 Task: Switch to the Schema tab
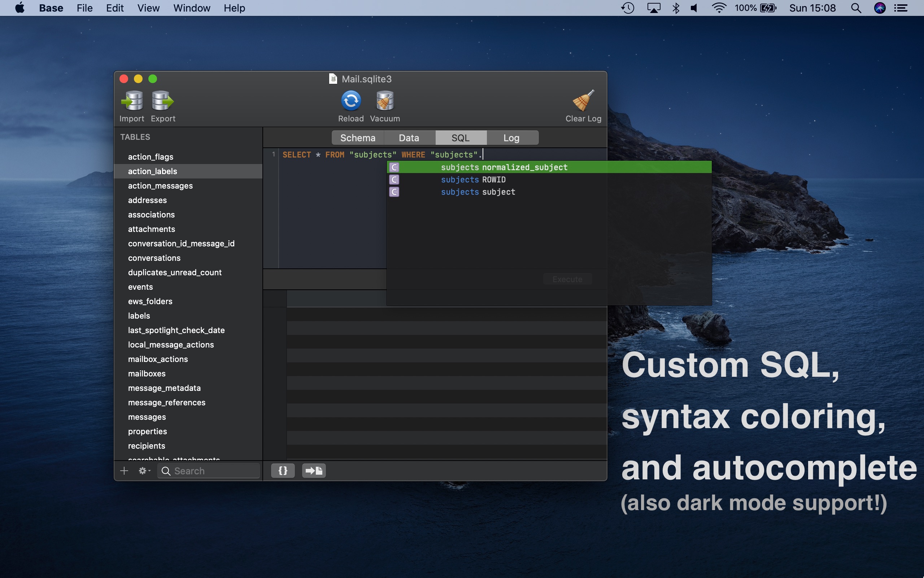click(358, 138)
